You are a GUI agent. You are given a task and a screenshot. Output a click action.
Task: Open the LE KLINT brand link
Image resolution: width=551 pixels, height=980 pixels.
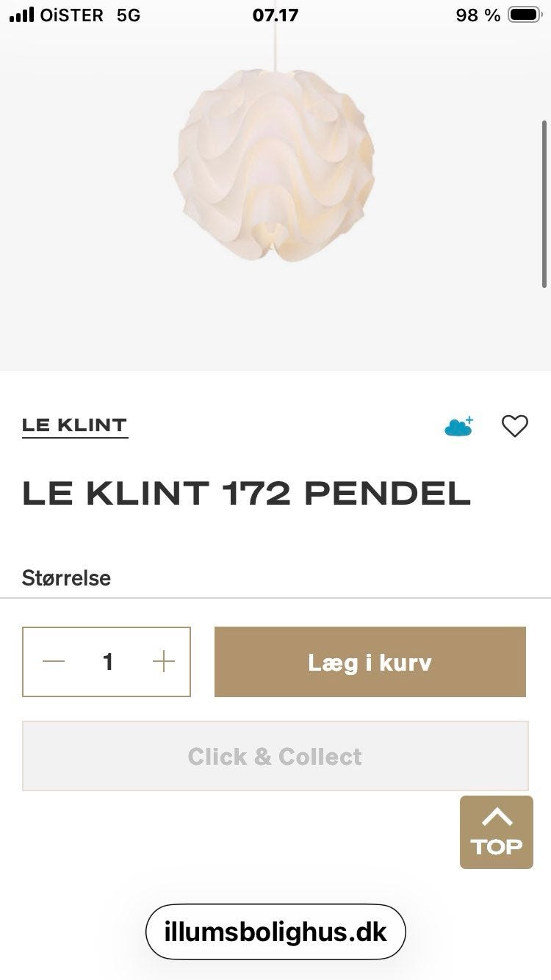tap(75, 425)
